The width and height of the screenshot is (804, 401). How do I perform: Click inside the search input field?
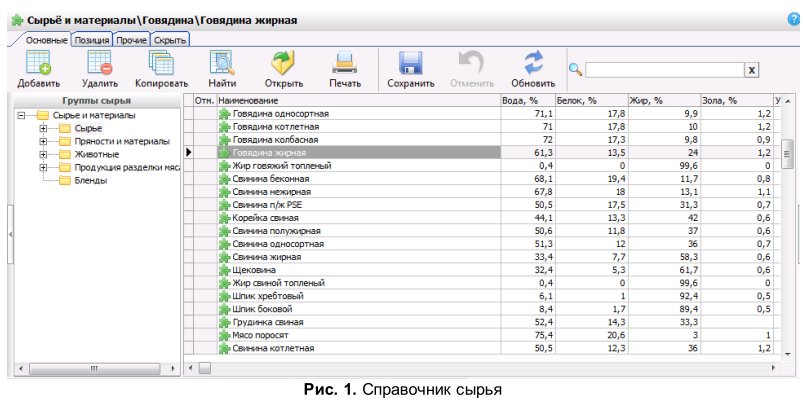(x=663, y=70)
